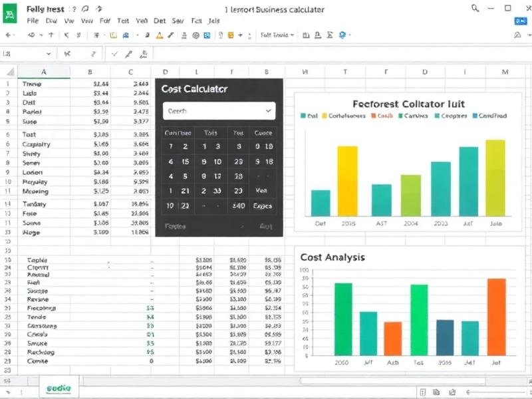The image size is (532, 399).
Task: Click the blue share badge at top right
Action: [x=521, y=21]
